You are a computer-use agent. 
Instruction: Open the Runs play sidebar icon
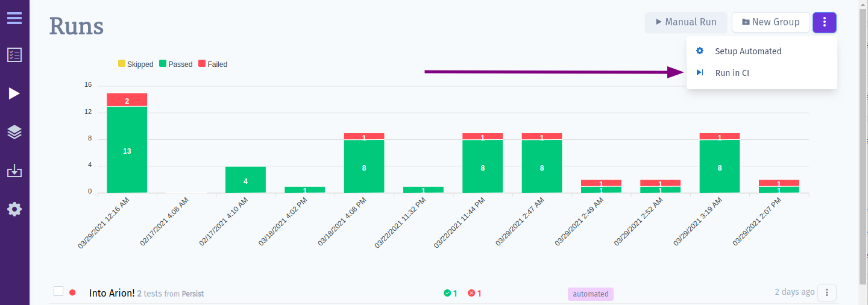(14, 93)
